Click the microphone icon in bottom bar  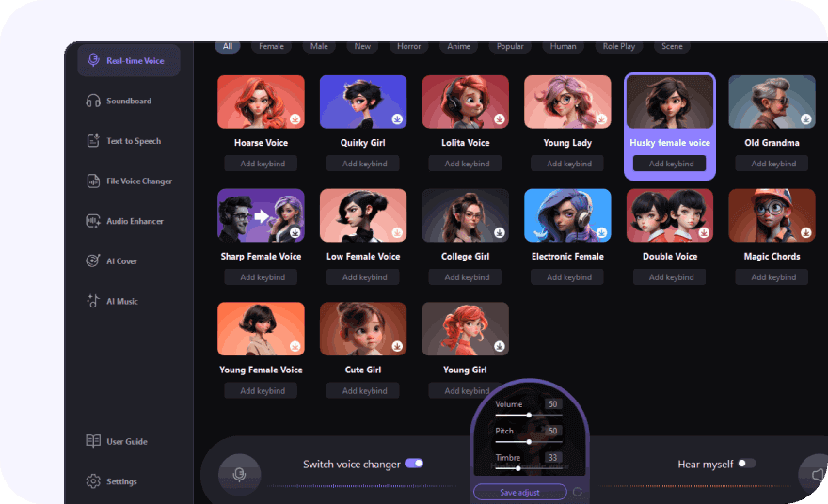239,475
